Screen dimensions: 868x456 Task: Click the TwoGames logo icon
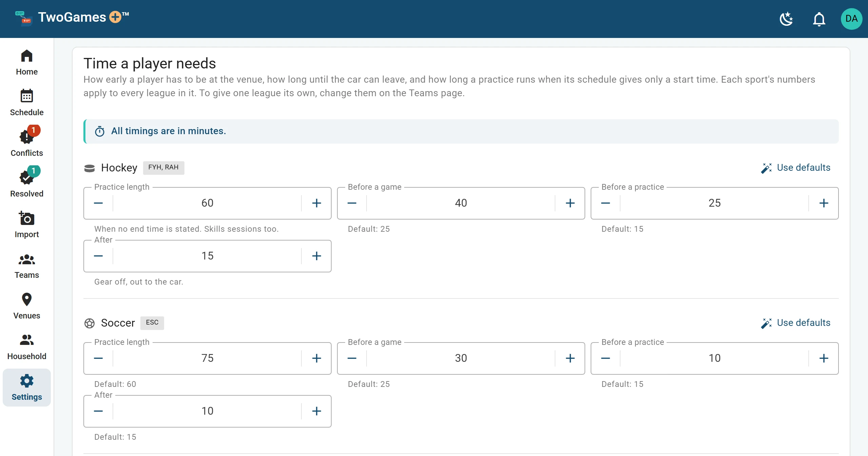[x=24, y=18]
